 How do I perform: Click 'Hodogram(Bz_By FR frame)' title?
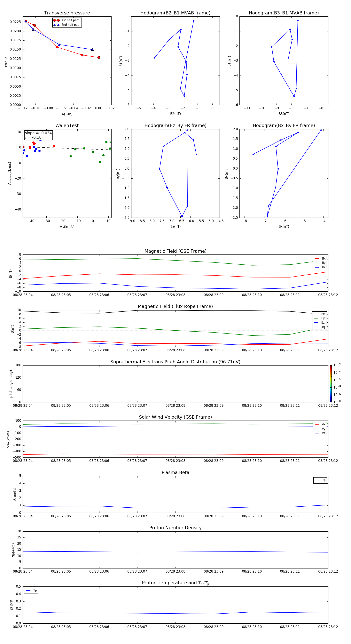(175, 125)
